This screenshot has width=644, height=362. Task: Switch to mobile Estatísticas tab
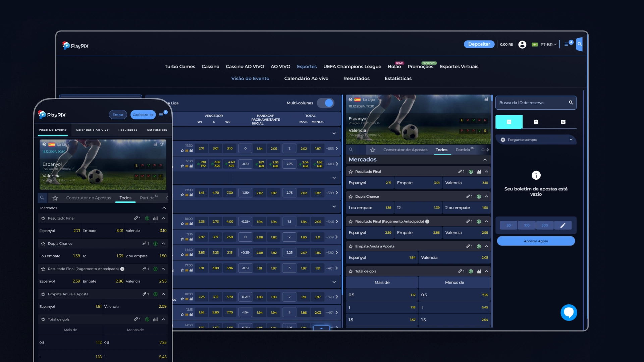tap(157, 130)
